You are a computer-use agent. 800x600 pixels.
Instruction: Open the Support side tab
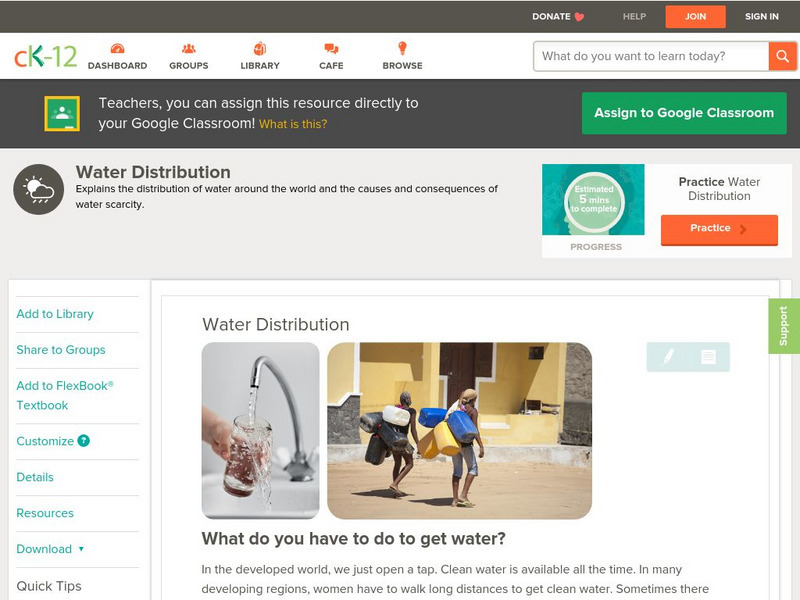click(784, 326)
